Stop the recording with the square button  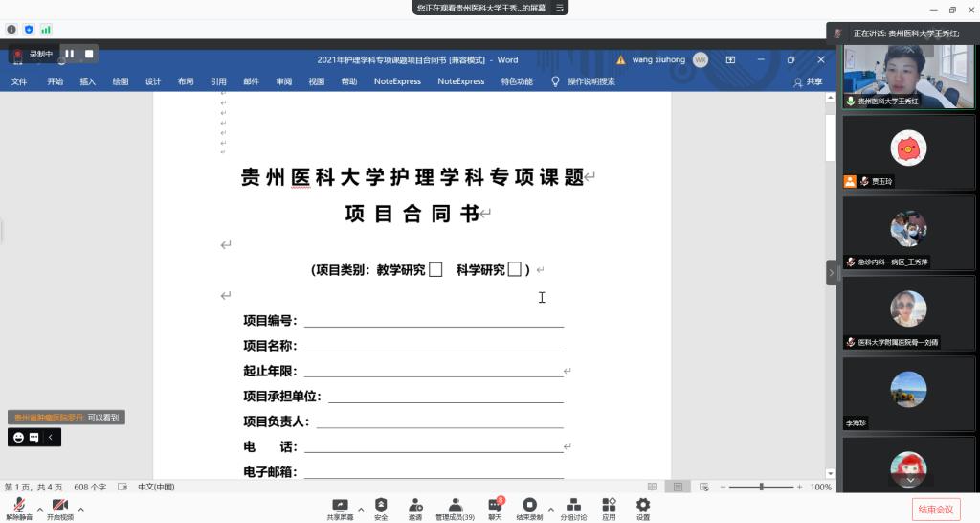[x=89, y=54]
